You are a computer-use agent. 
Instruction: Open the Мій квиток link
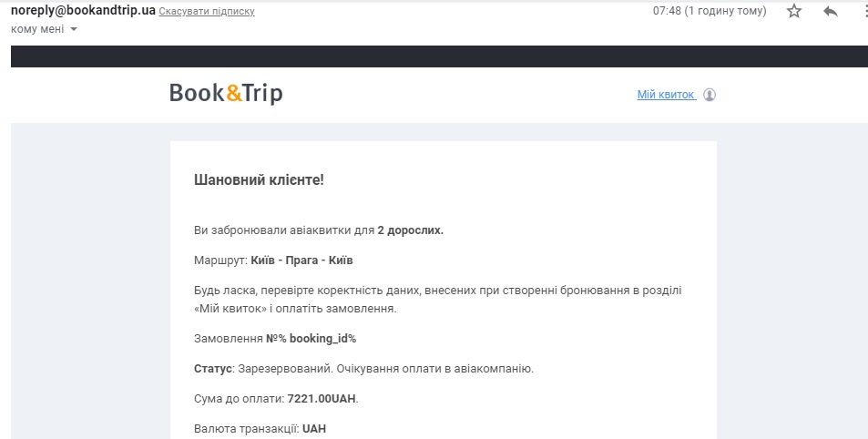pyautogui.click(x=666, y=95)
